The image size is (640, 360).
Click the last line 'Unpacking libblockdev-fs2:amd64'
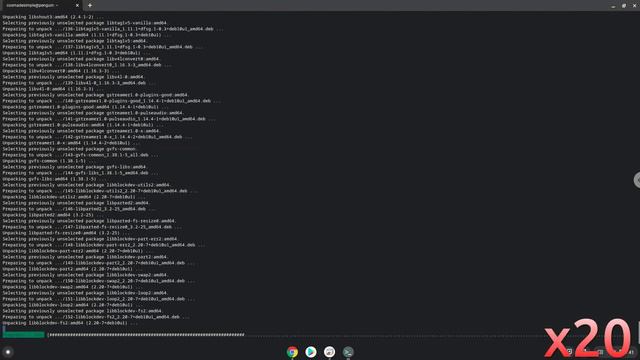point(70,323)
